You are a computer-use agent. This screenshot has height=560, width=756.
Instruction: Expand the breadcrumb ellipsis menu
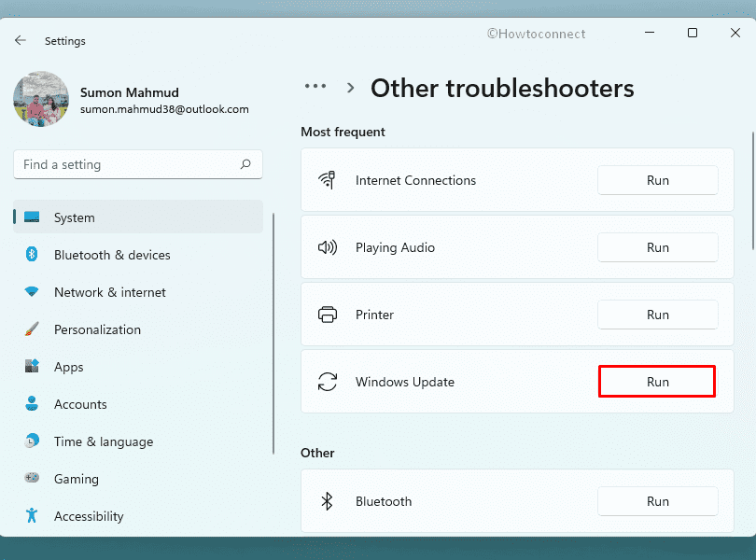(315, 87)
